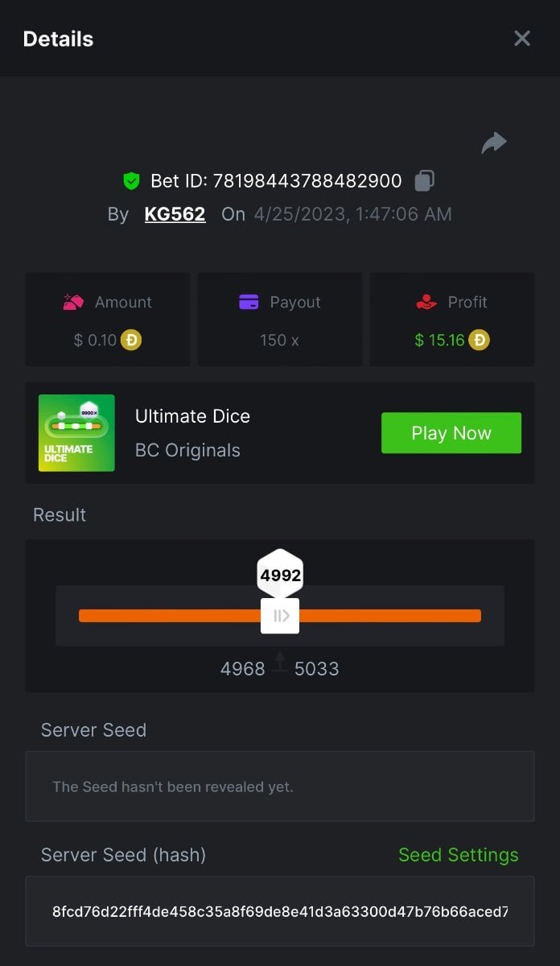Click the Ultimate Dice game thumbnail
The width and height of the screenshot is (560, 966).
[76, 433]
